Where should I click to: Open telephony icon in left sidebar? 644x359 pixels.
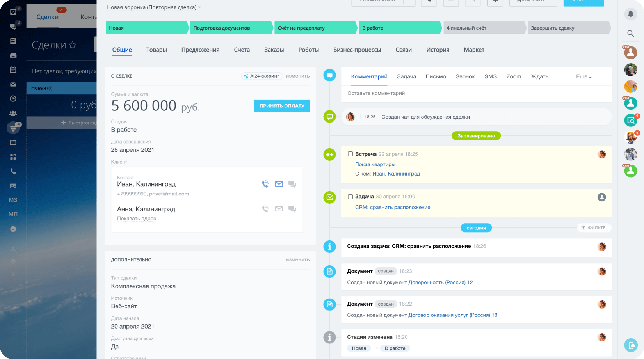coord(13,171)
